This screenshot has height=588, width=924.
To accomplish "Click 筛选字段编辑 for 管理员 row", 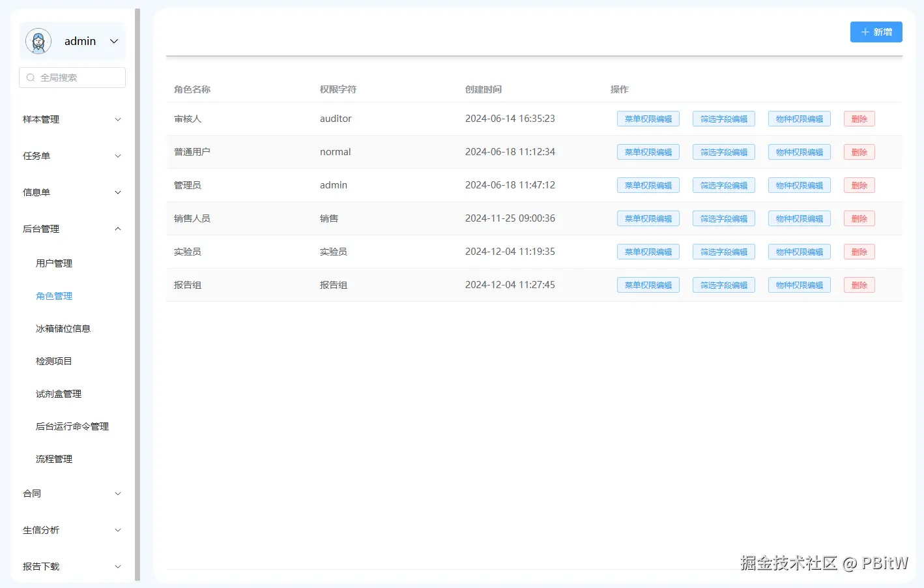I will pos(724,185).
